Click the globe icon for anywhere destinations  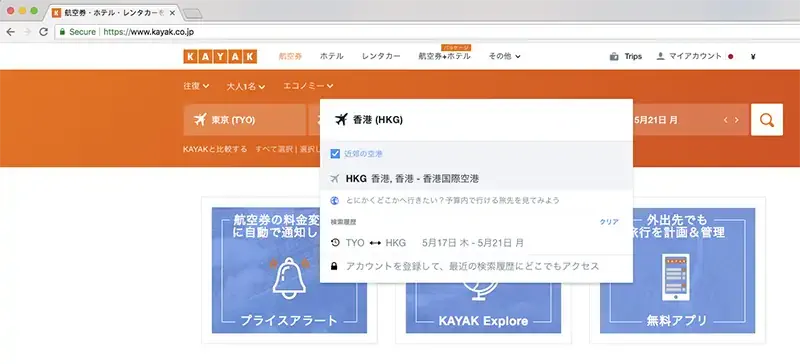335,201
